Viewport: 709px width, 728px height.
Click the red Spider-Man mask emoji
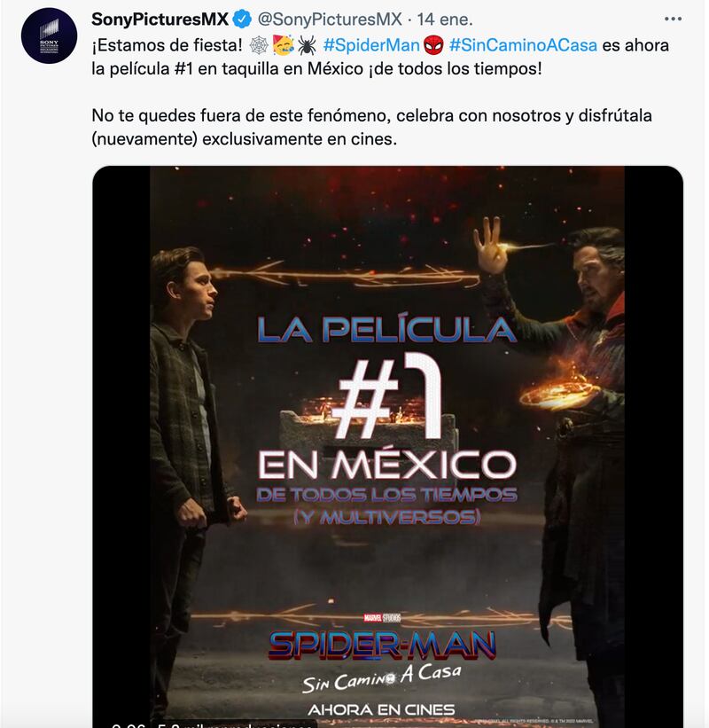[x=433, y=45]
